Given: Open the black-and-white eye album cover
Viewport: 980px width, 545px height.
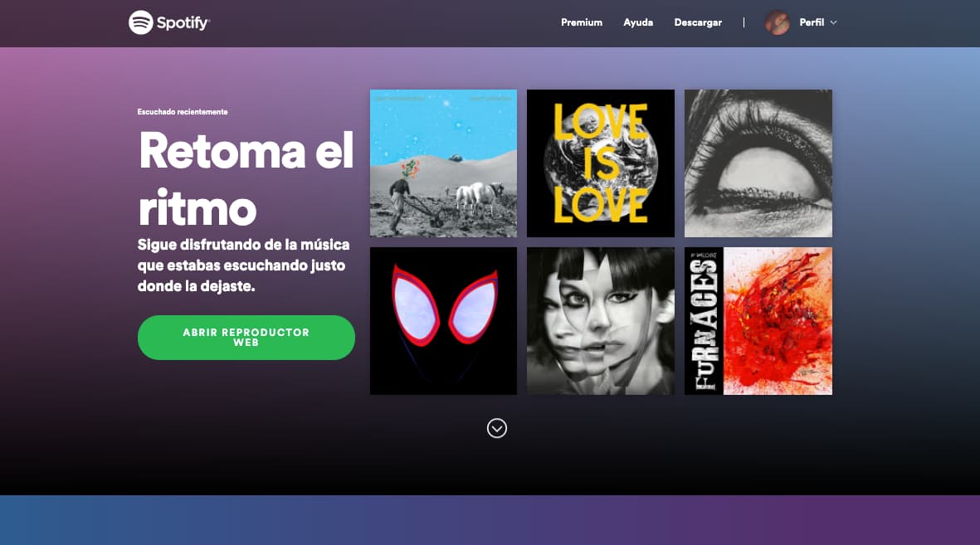Looking at the screenshot, I should point(758,163).
